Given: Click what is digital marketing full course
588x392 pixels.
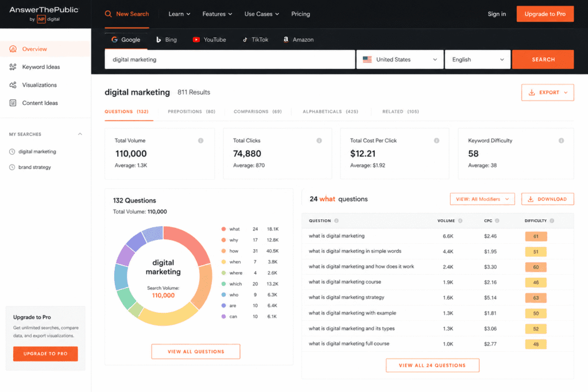Looking at the screenshot, I should [349, 344].
